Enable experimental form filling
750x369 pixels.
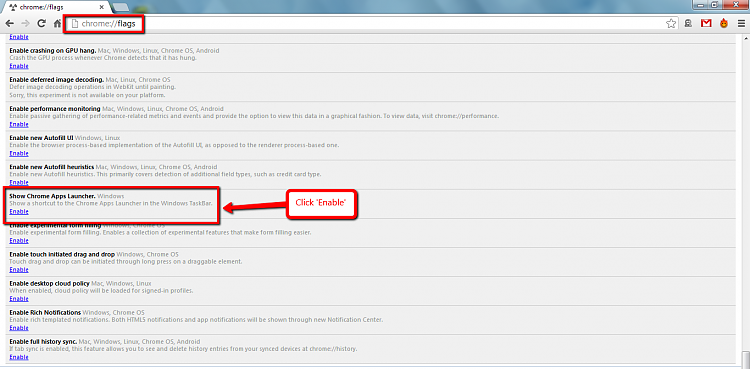tap(19, 241)
